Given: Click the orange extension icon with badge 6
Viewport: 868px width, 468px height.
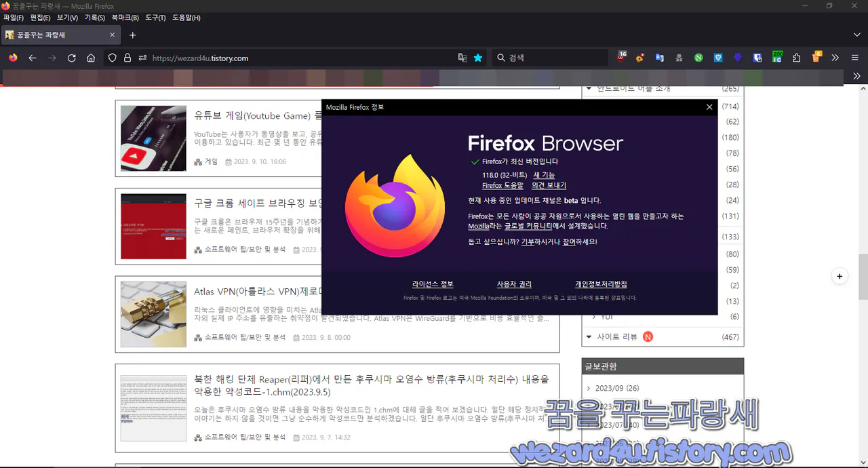Looking at the screenshot, I should tap(814, 58).
